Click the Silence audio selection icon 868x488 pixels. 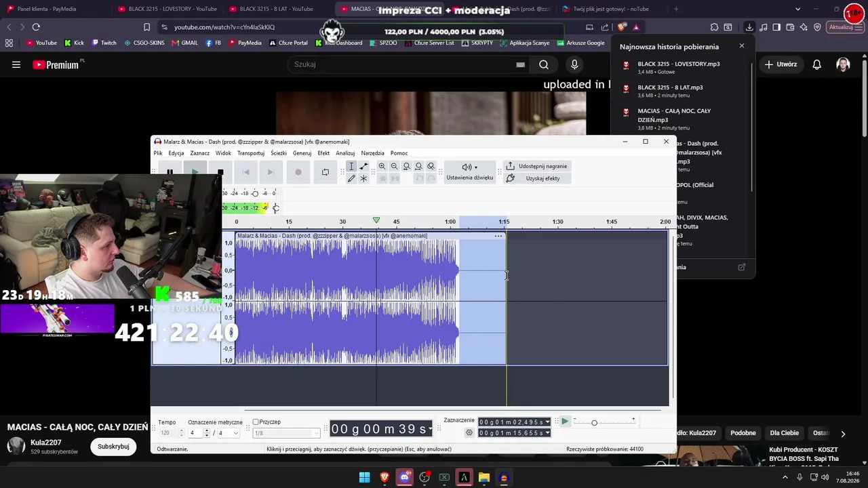tap(395, 178)
